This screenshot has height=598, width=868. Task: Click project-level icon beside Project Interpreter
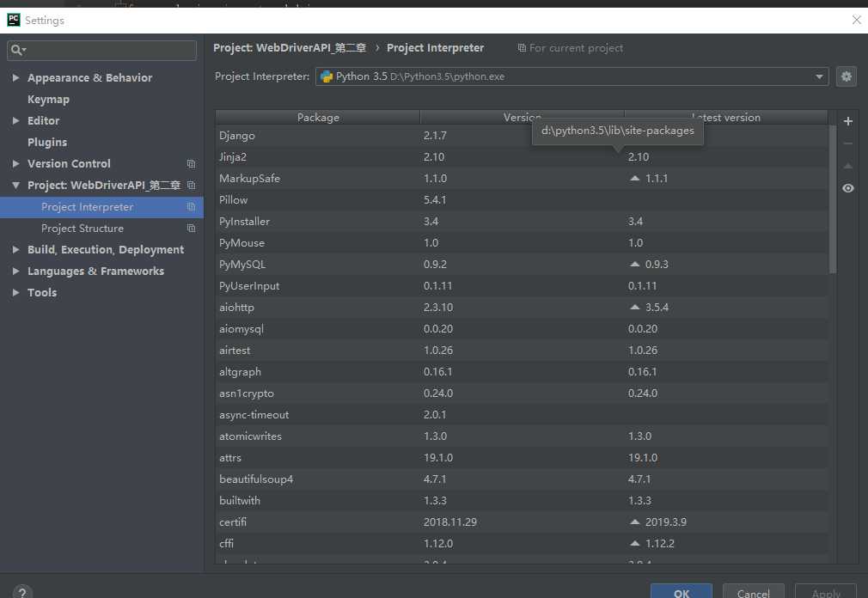pyautogui.click(x=191, y=206)
